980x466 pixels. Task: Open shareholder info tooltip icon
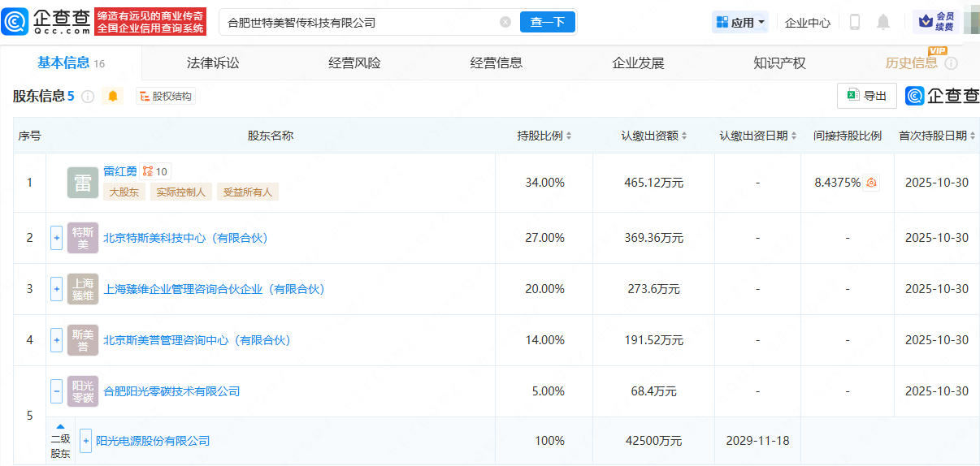pyautogui.click(x=88, y=97)
